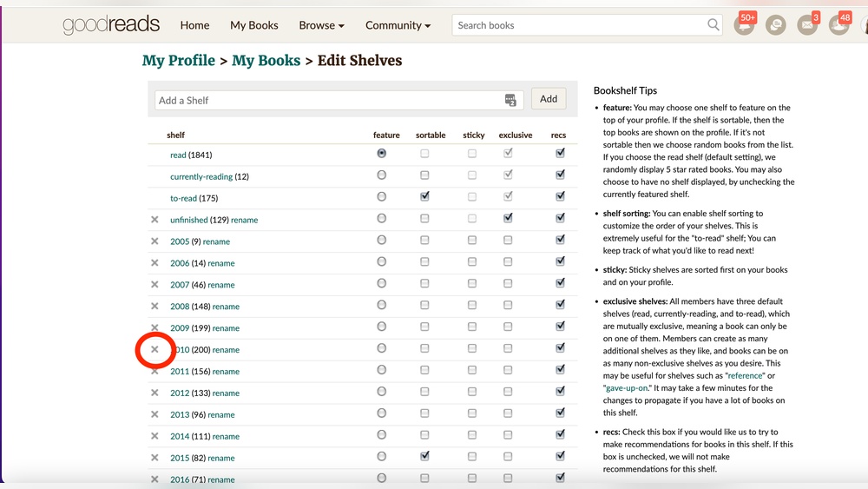Click the Goodreads logo

[111, 25]
